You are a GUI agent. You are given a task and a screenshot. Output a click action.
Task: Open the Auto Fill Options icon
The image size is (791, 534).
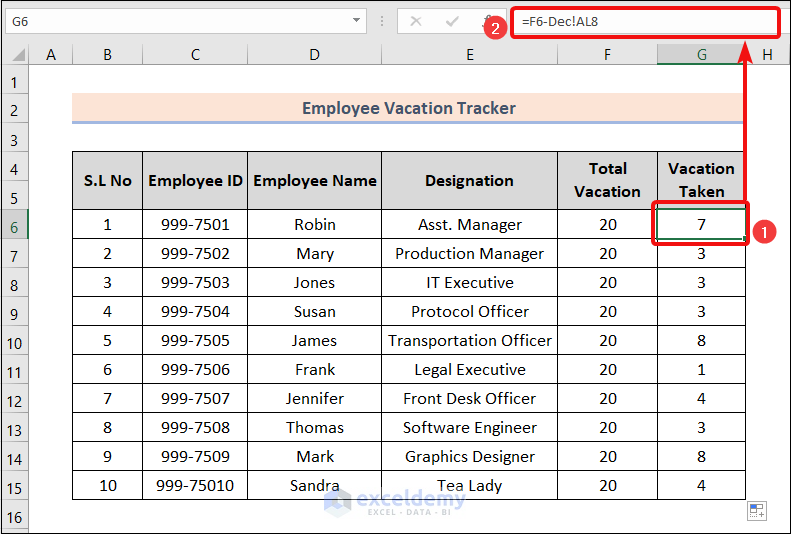(757, 511)
